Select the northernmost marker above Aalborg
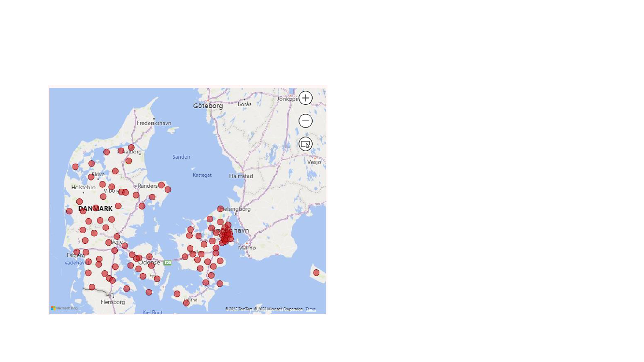 click(131, 147)
